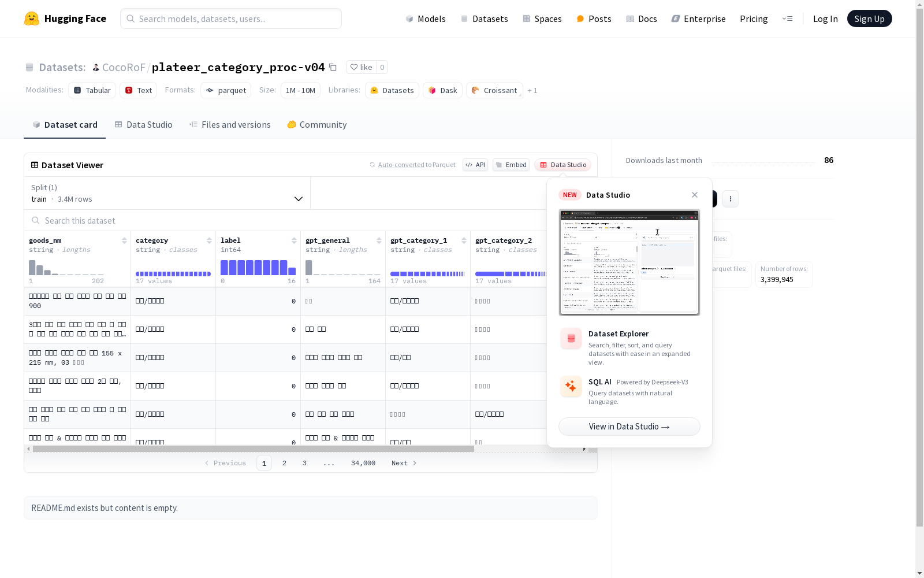The width and height of the screenshot is (924, 578).
Task: Open Posts section
Action: click(594, 18)
